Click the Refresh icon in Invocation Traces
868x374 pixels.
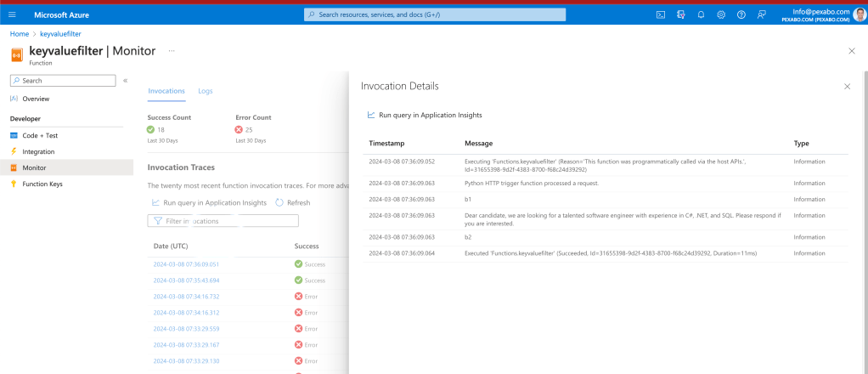[x=279, y=203]
